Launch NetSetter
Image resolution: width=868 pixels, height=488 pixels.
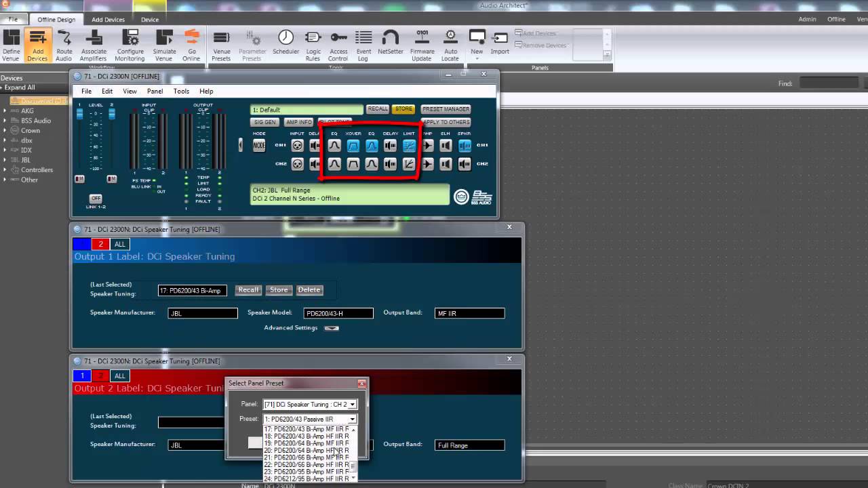tap(390, 42)
